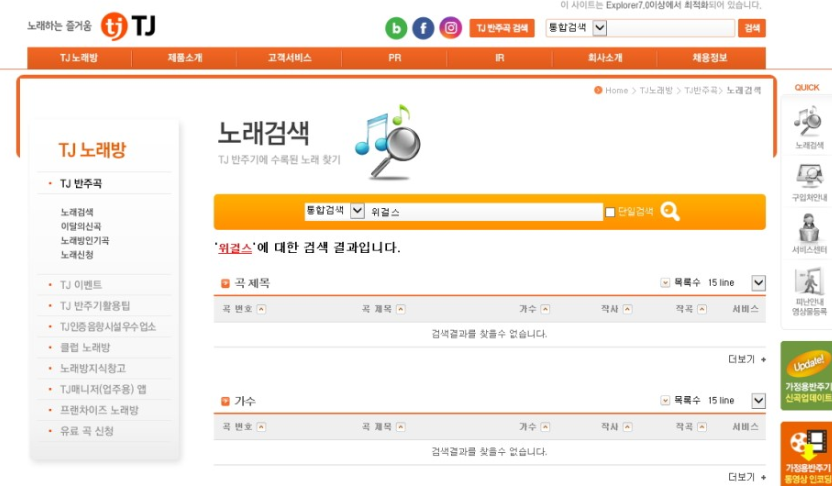
Task: Click the TJ반주곡 breadcrumb link
Action: click(700, 90)
